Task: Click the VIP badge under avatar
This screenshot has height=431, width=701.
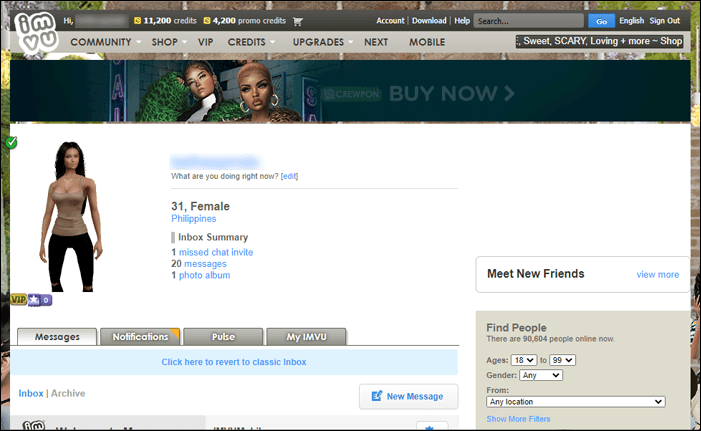Action: [19, 299]
